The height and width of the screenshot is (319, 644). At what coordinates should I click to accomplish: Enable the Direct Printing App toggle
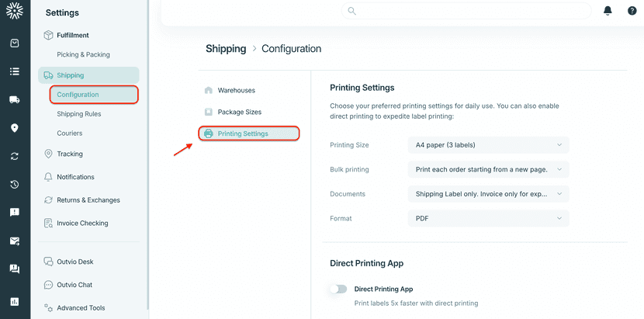[338, 289]
